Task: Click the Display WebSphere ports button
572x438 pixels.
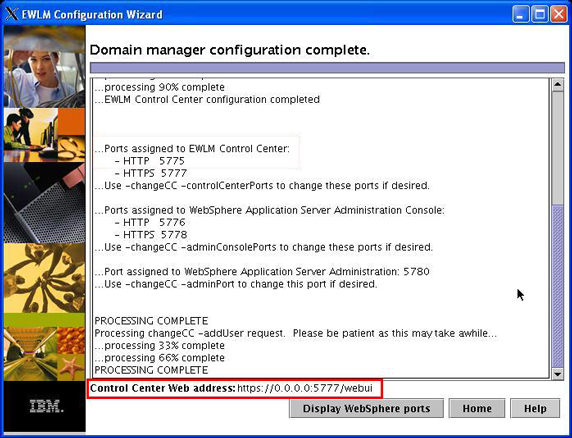Action: [366, 408]
